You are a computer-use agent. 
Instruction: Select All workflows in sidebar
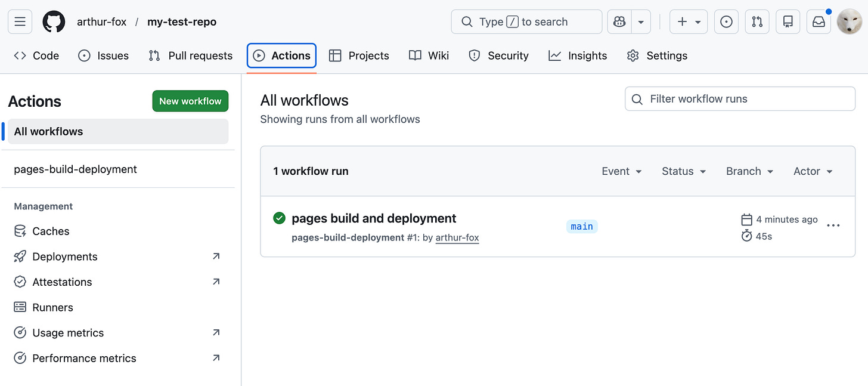click(117, 131)
